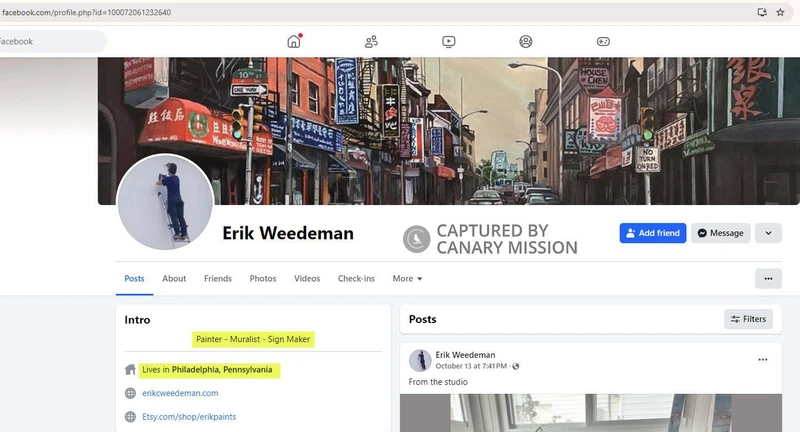Viewport: 800px width, 432px height.
Task: Open the large circular profile picture
Action: point(165,202)
